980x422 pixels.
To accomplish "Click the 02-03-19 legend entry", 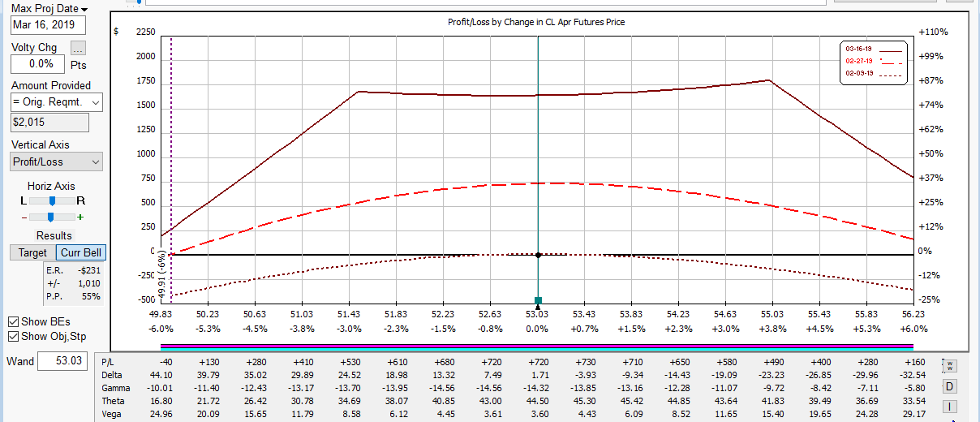I will (x=875, y=73).
